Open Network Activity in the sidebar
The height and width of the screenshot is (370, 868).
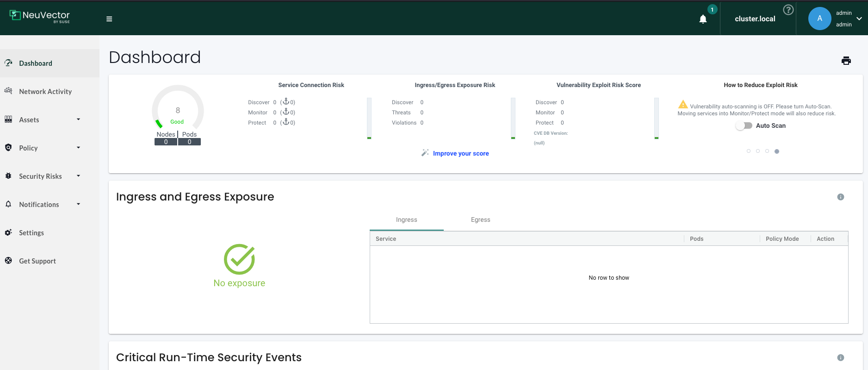50,92
